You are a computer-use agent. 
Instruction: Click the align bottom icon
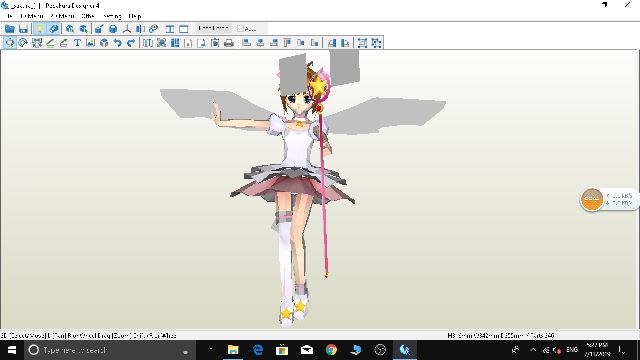(314, 42)
